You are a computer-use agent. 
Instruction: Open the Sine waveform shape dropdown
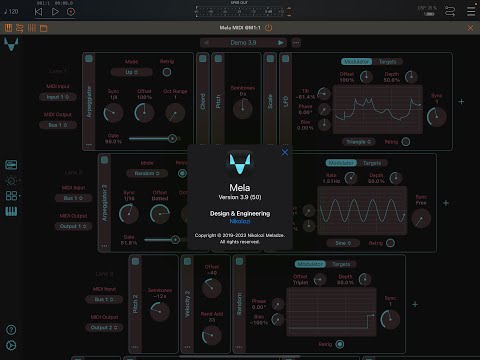pos(343,243)
